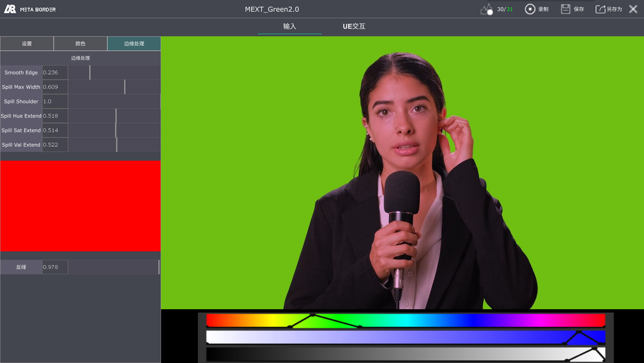Select the 颜色 panel tab
644x363 pixels.
pyautogui.click(x=80, y=44)
